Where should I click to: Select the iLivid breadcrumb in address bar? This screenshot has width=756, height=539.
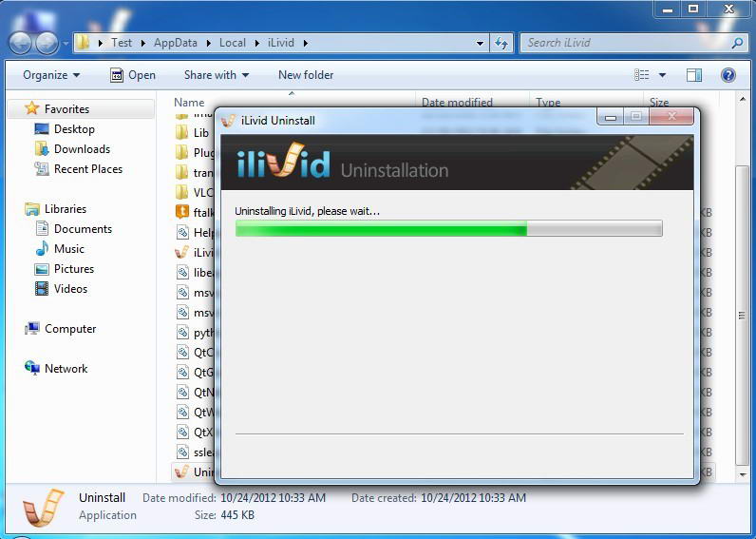[x=280, y=43]
